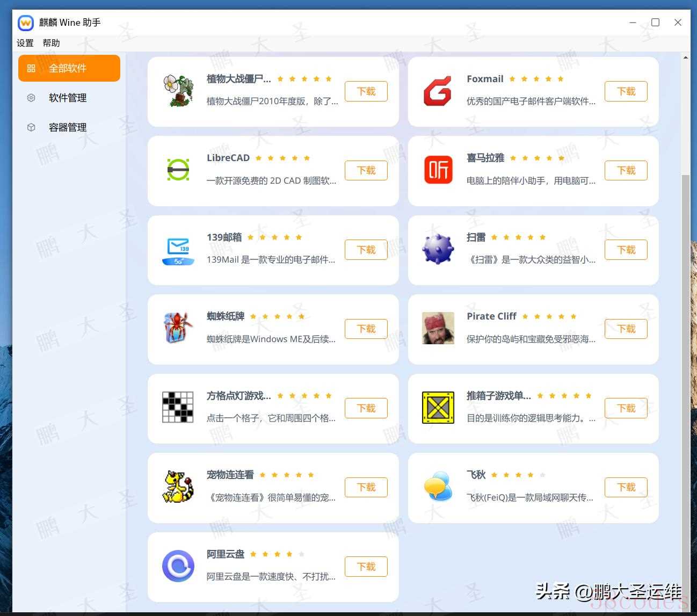
Task: Go to 容器管理 in the sidebar
Action: [68, 127]
